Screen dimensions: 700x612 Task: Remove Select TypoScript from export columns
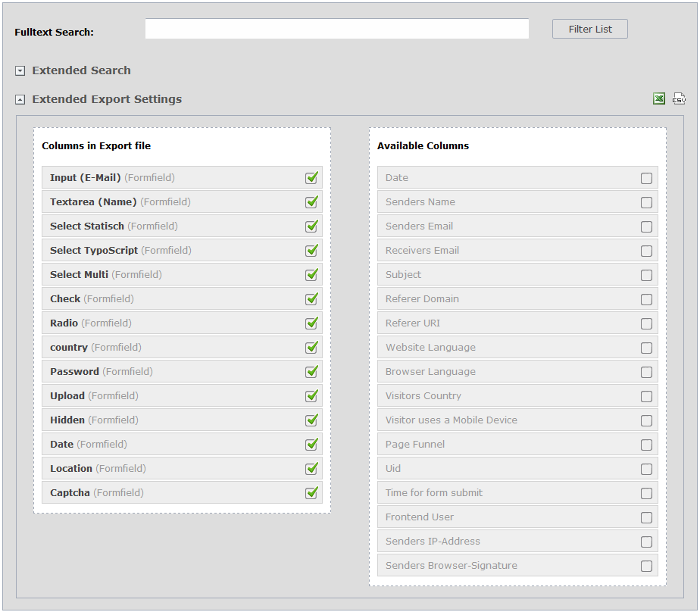(x=311, y=251)
